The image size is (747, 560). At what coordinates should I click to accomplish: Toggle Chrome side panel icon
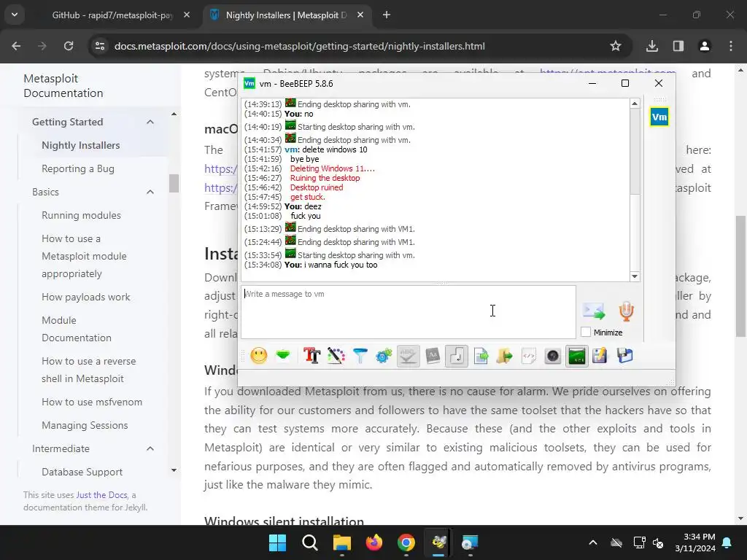tap(678, 46)
